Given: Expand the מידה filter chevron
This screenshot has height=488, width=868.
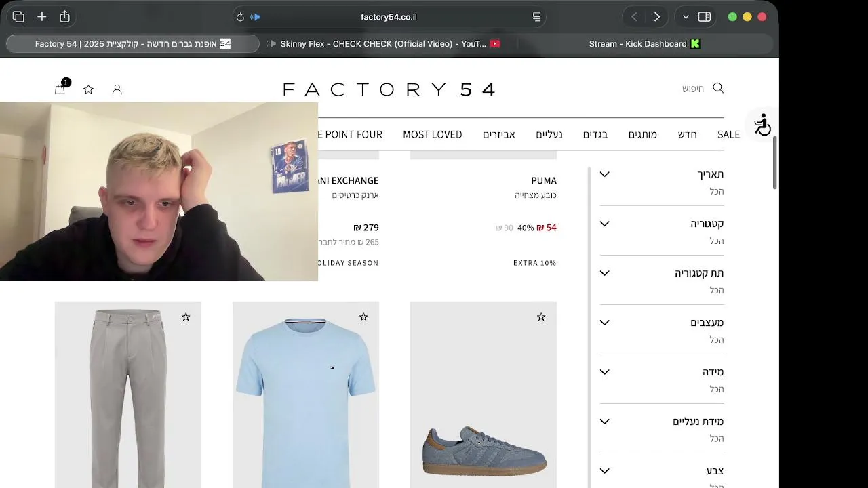Looking at the screenshot, I should (605, 372).
